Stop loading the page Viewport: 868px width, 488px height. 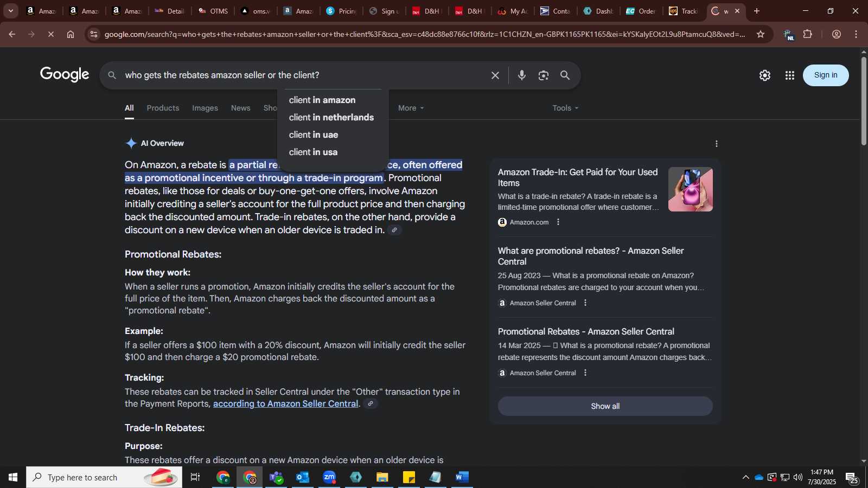tap(50, 34)
